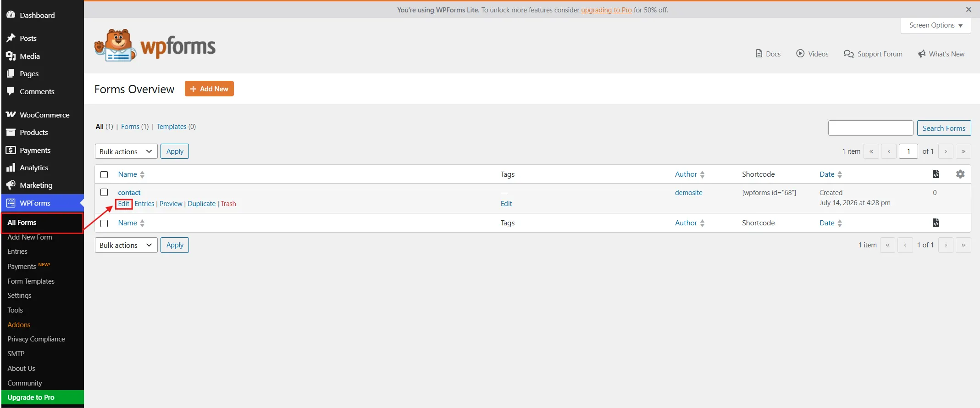Click Edit link under contact form

124,204
